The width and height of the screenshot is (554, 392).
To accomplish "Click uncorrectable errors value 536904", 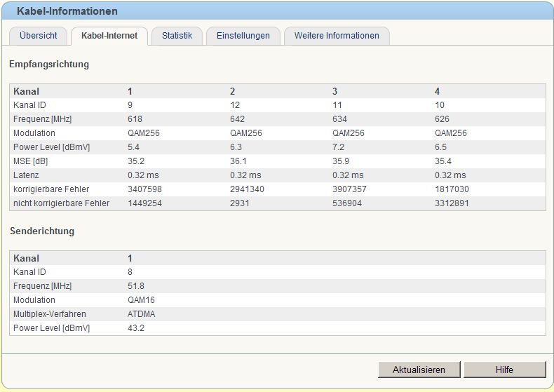I will [x=347, y=203].
